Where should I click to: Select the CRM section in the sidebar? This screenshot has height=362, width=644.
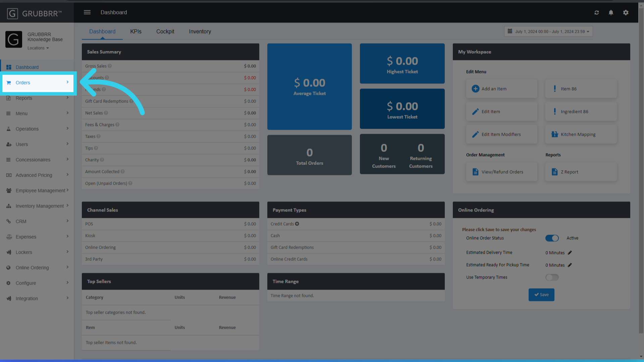(21, 221)
